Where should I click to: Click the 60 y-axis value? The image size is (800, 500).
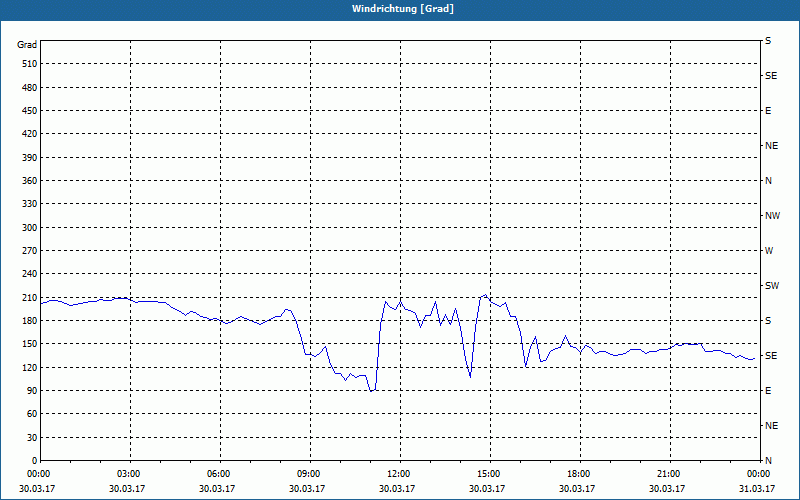click(x=32, y=414)
